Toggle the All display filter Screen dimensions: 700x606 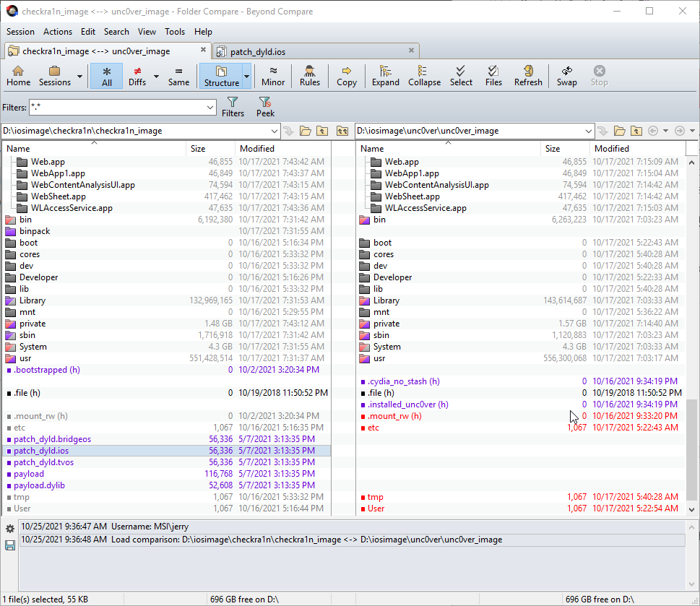coord(107,76)
